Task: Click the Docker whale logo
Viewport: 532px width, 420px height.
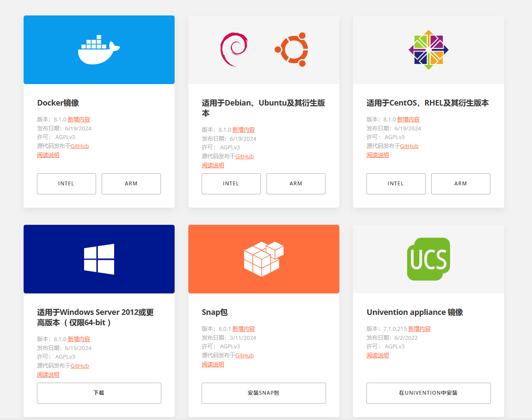Action: pyautogui.click(x=99, y=50)
